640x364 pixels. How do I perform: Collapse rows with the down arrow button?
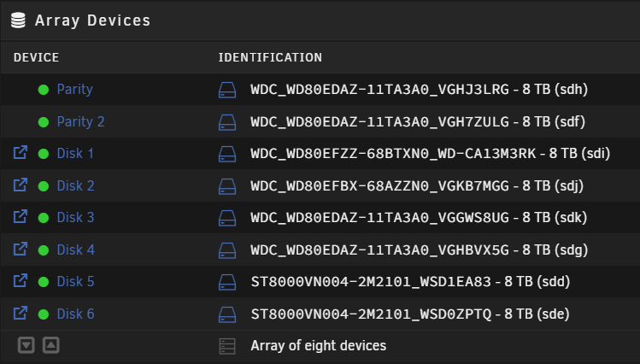click(x=26, y=346)
